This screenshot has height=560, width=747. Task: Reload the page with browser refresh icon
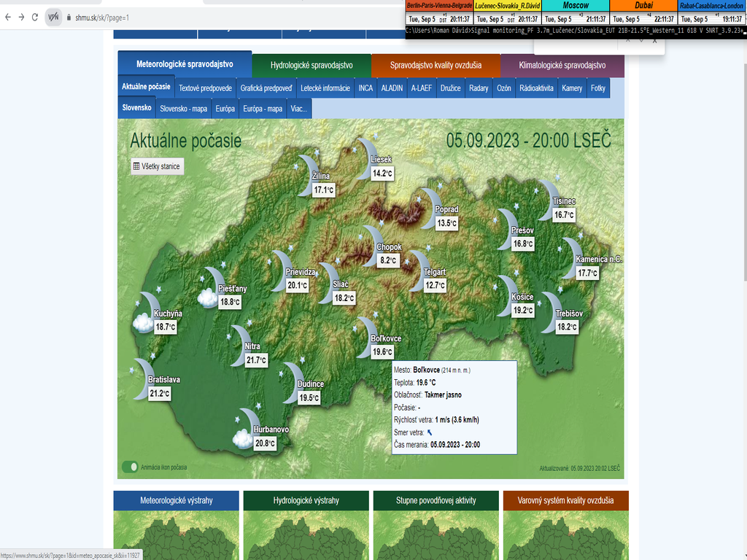pyautogui.click(x=34, y=17)
